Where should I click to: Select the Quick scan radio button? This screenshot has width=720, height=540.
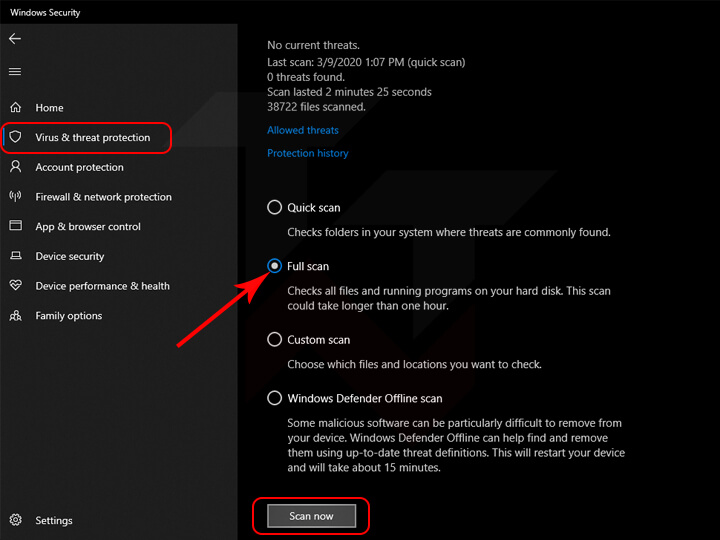click(275, 207)
